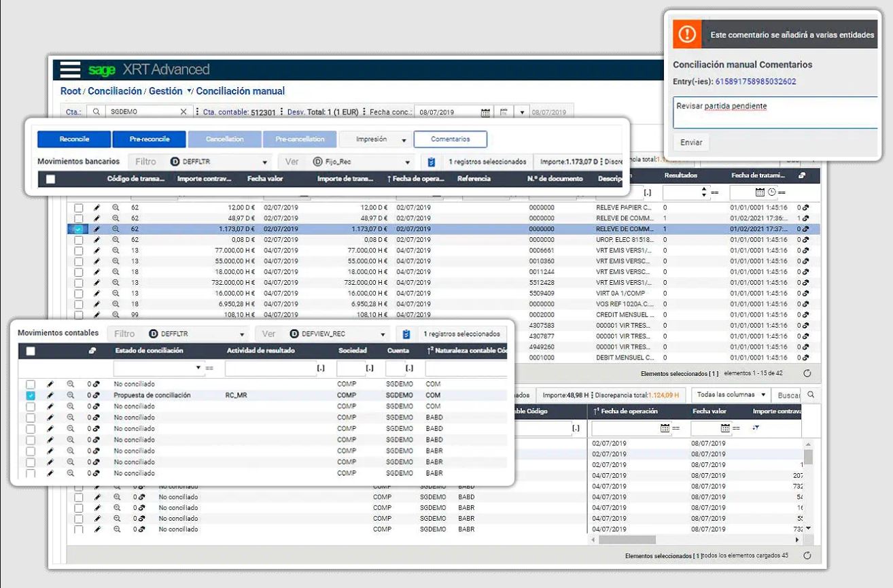Image resolution: width=893 pixels, height=588 pixels.
Task: Click the link icon in the RC_MR row
Action: [x=96, y=395]
